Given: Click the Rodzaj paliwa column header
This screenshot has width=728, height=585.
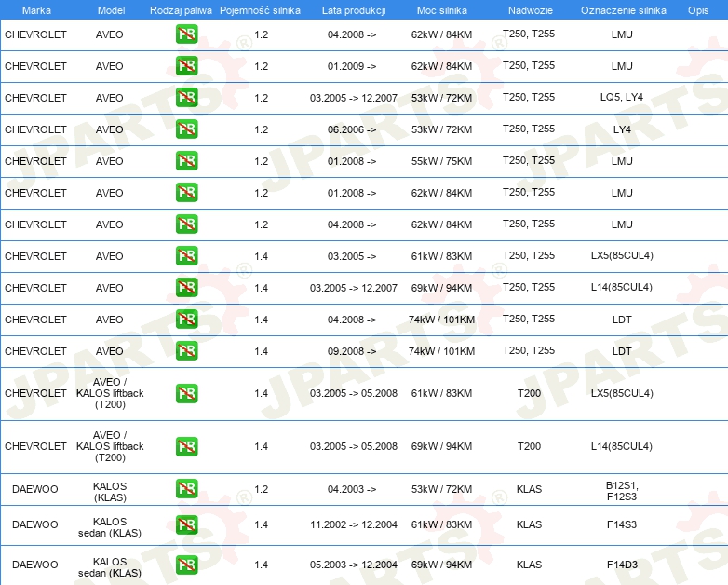Looking at the screenshot, I should point(181,10).
